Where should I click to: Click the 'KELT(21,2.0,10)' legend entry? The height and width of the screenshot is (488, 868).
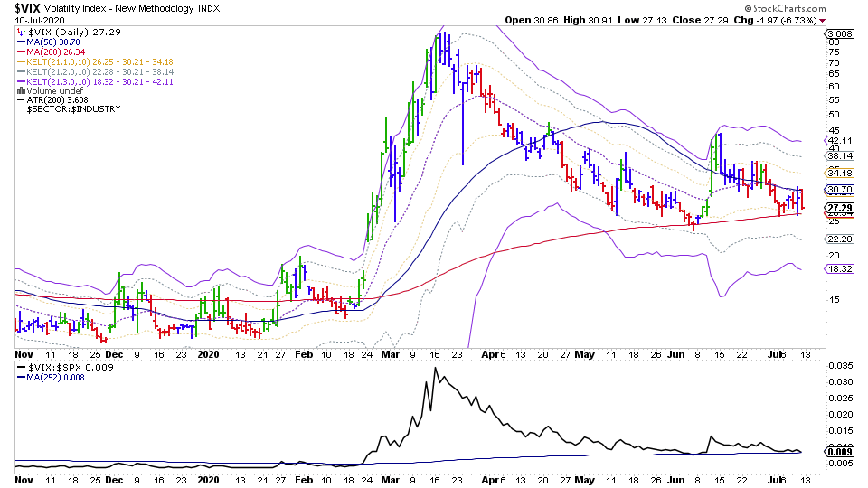99,72
